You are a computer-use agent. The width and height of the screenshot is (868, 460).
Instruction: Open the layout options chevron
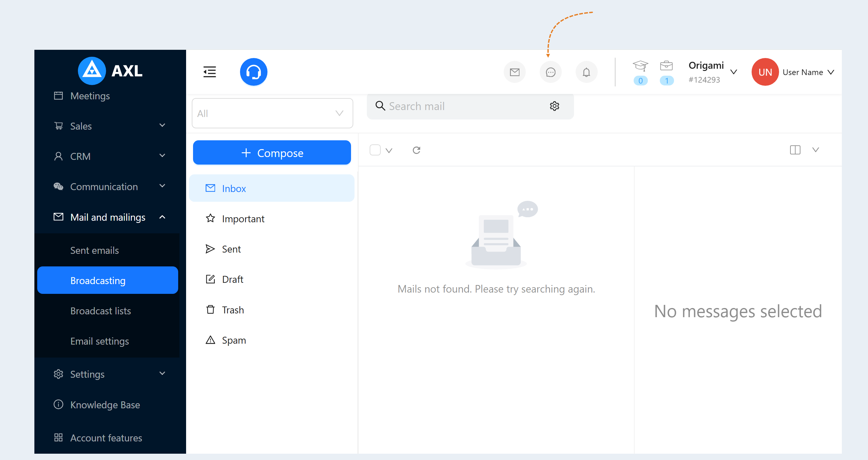pyautogui.click(x=815, y=150)
